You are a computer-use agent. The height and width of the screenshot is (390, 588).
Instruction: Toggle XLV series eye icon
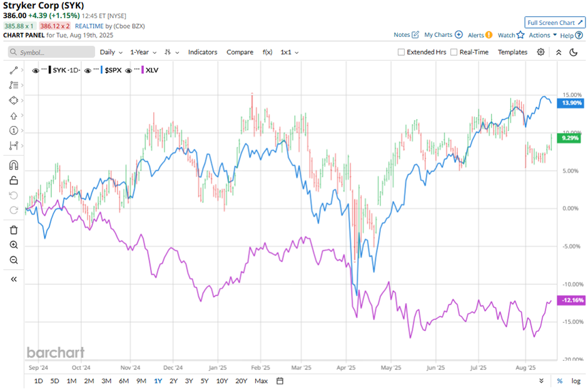click(129, 71)
